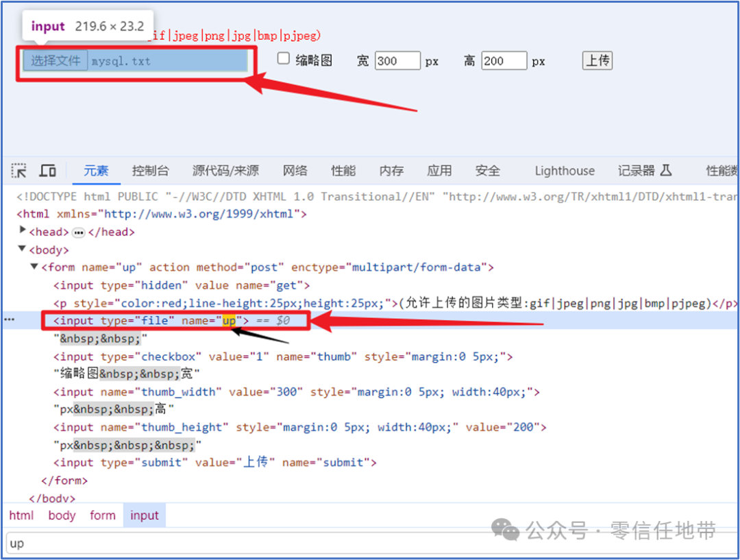This screenshot has width=740, height=560.
Task: Click the www.w3.org/1999/xhtml link value
Action: pyautogui.click(x=198, y=214)
